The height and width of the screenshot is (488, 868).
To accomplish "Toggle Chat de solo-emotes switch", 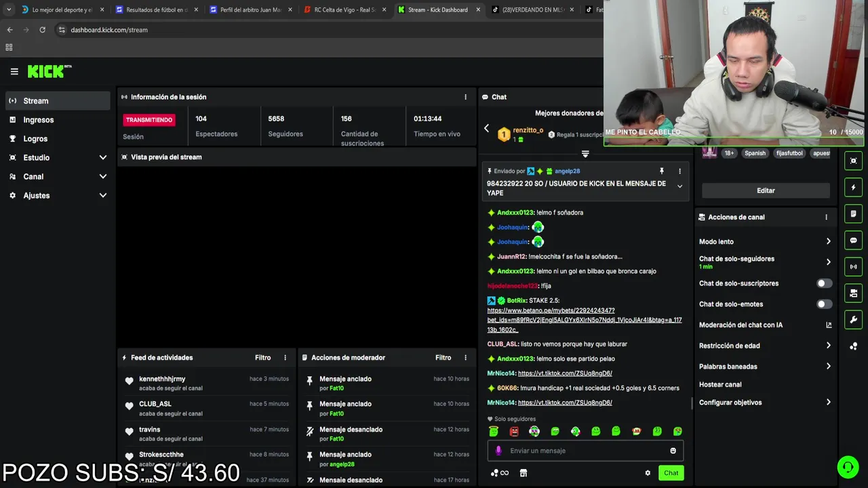I will 824,304.
